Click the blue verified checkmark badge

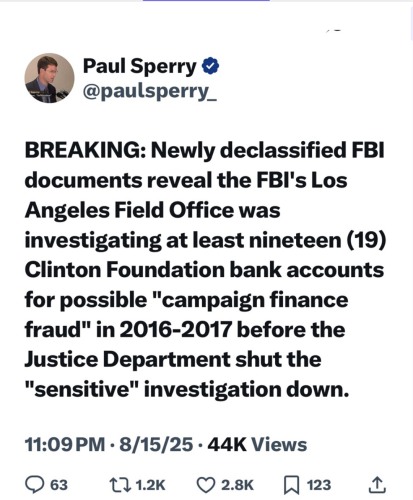pos(210,66)
